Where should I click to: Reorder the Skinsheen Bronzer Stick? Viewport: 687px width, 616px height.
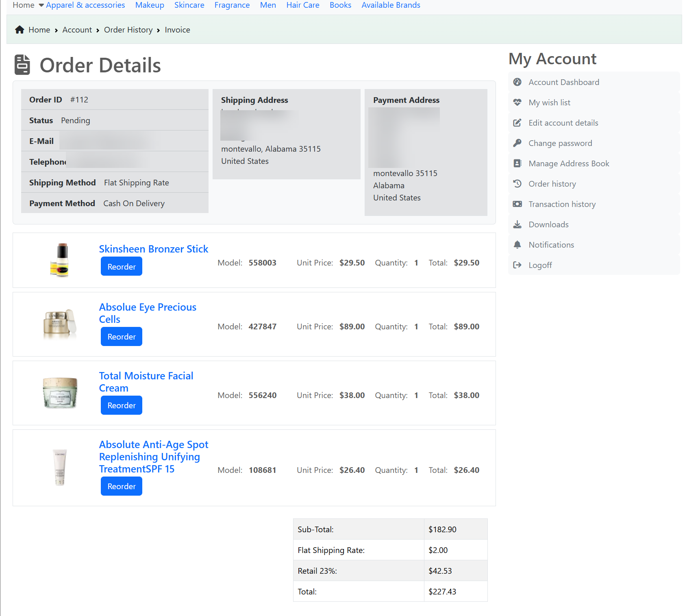click(x=121, y=266)
